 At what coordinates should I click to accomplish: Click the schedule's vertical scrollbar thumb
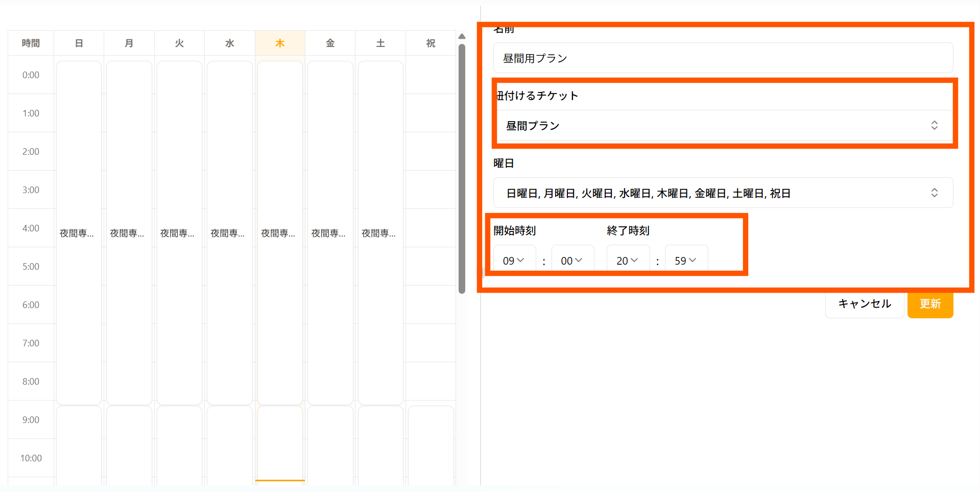[462, 169]
